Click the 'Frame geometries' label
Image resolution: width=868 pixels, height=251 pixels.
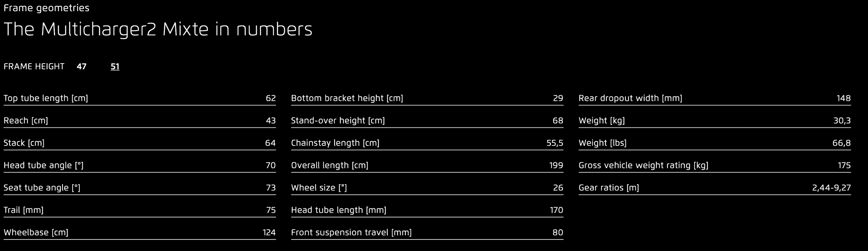(x=46, y=8)
